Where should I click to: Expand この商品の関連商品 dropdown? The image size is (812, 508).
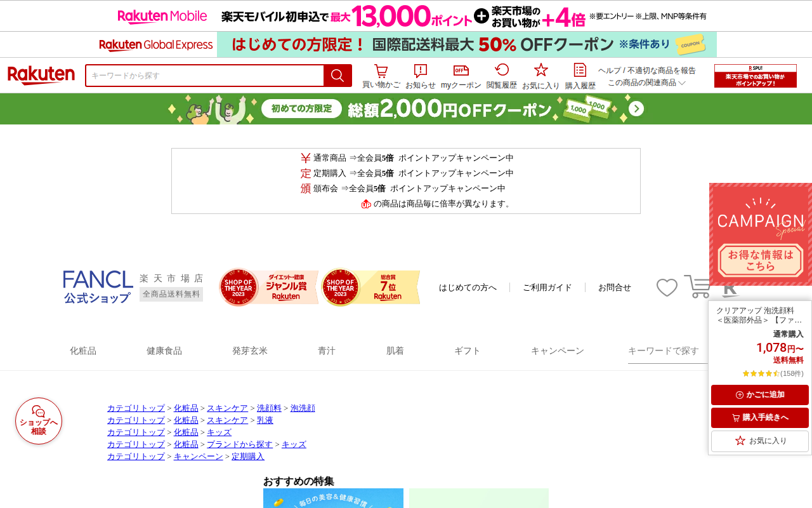(647, 83)
